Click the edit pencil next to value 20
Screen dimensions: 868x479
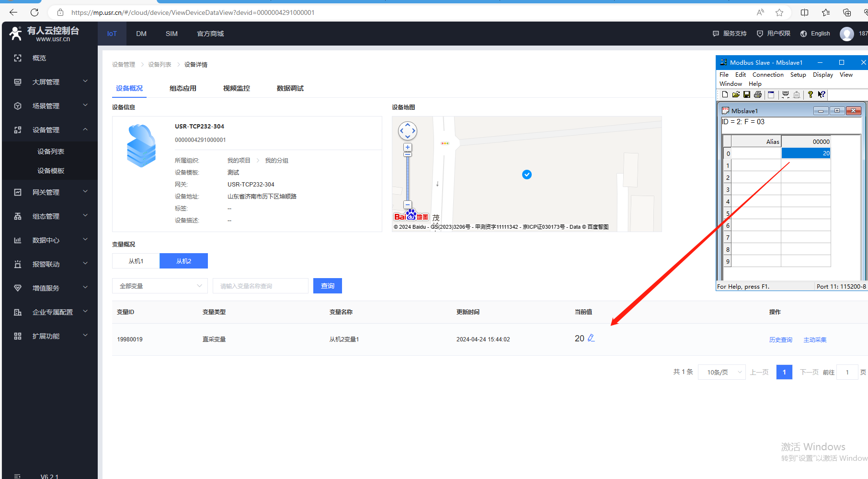(x=591, y=338)
